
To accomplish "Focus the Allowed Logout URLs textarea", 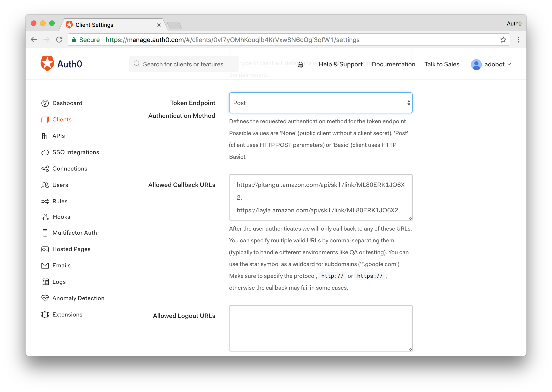I will 320,328.
